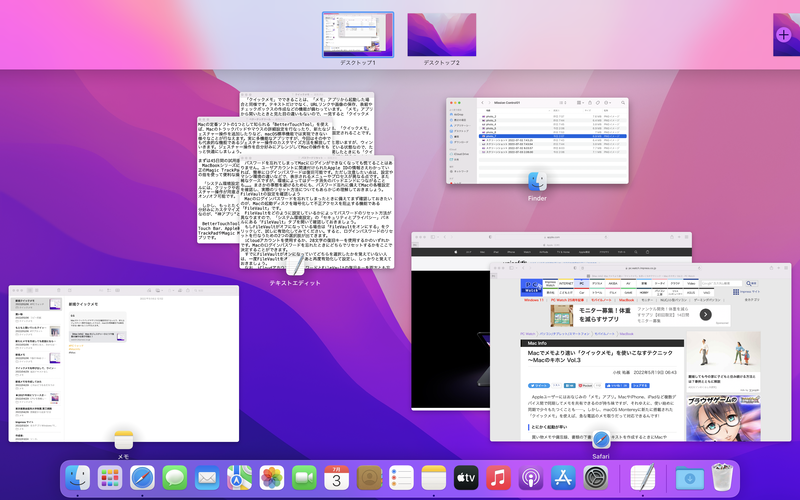Open TextEdit from the Dock
The height and width of the screenshot is (500, 800).
click(x=643, y=478)
